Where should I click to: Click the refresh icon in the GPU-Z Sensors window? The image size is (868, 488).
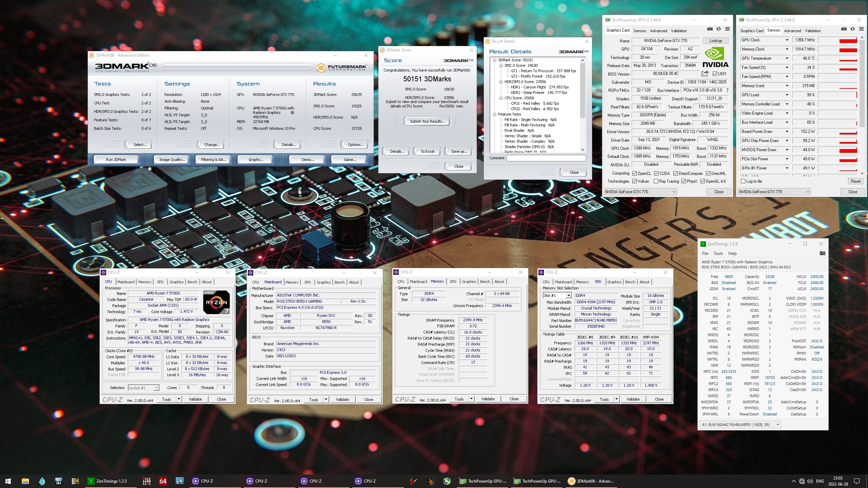tap(852, 29)
